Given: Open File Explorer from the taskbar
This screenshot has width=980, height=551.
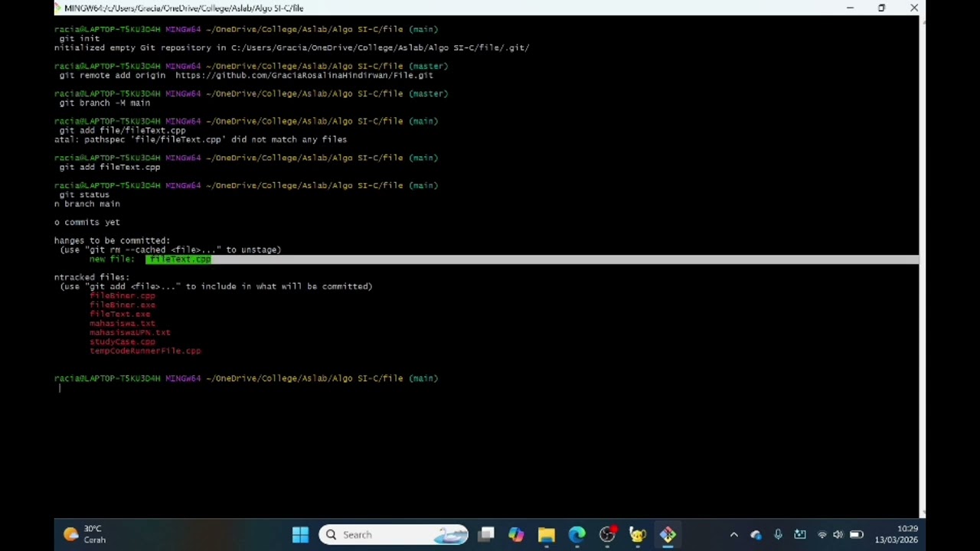Looking at the screenshot, I should [546, 534].
